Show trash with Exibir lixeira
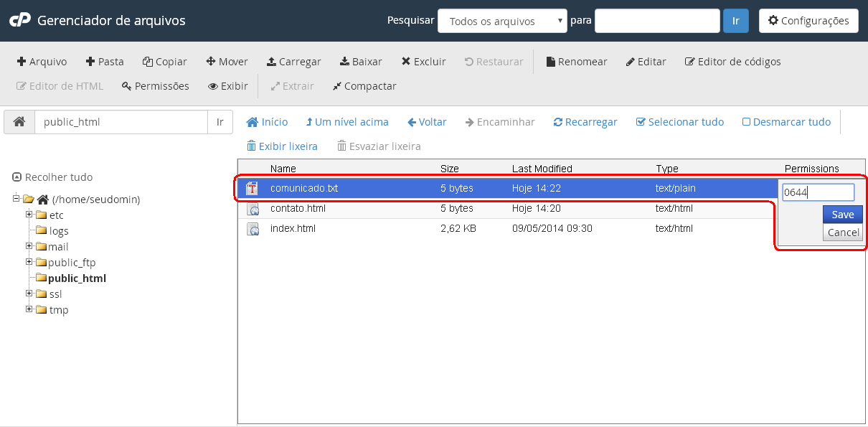 coord(282,146)
